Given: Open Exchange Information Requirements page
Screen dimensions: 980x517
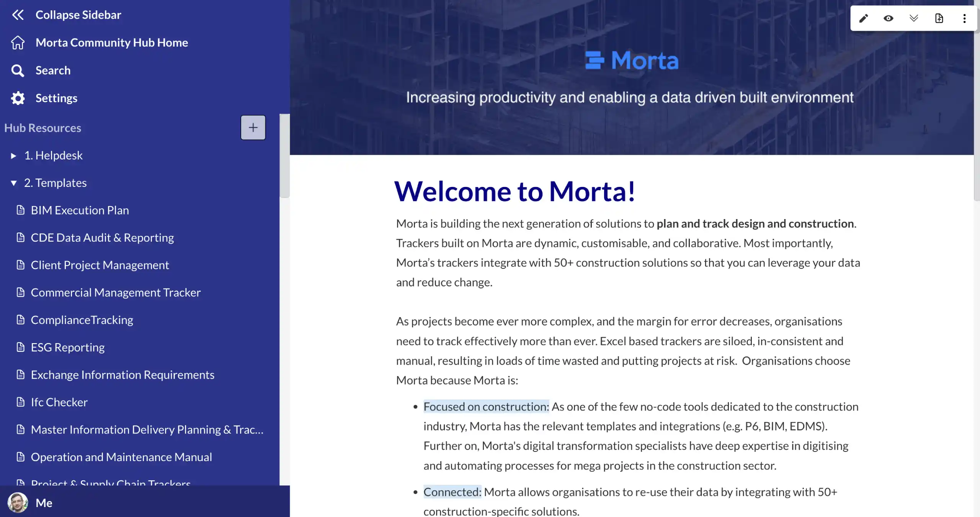Looking at the screenshot, I should pyautogui.click(x=122, y=375).
